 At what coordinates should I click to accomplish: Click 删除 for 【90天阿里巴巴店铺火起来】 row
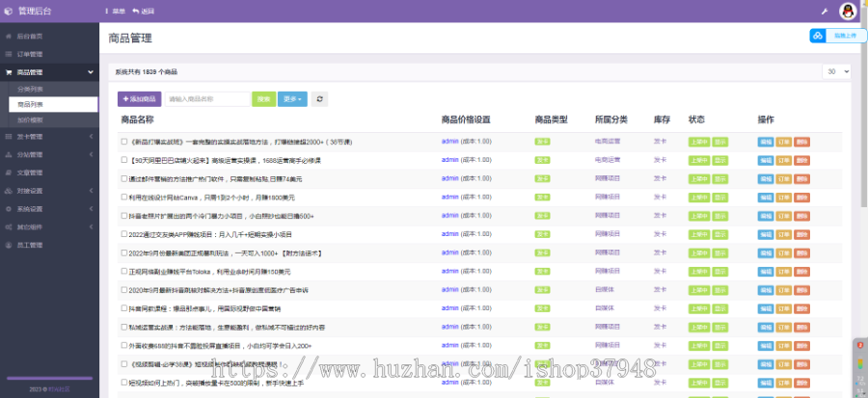801,160
